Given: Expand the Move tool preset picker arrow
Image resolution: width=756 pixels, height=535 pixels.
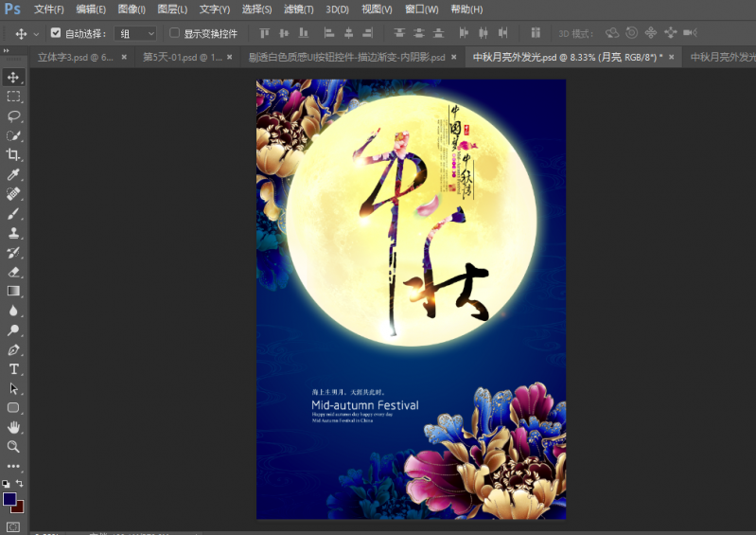Looking at the screenshot, I should pyautogui.click(x=36, y=34).
